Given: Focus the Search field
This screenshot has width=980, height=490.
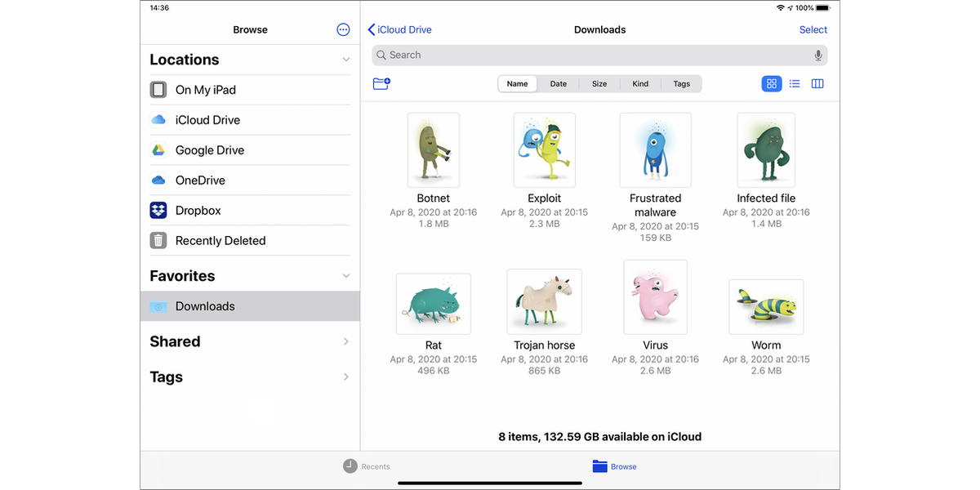Looking at the screenshot, I should (x=599, y=56).
